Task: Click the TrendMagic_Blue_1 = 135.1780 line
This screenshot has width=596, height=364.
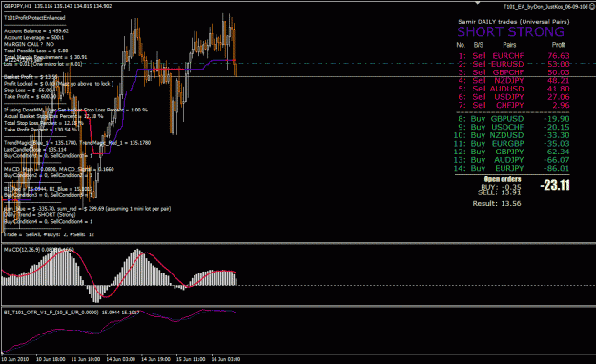Action: 77,143
